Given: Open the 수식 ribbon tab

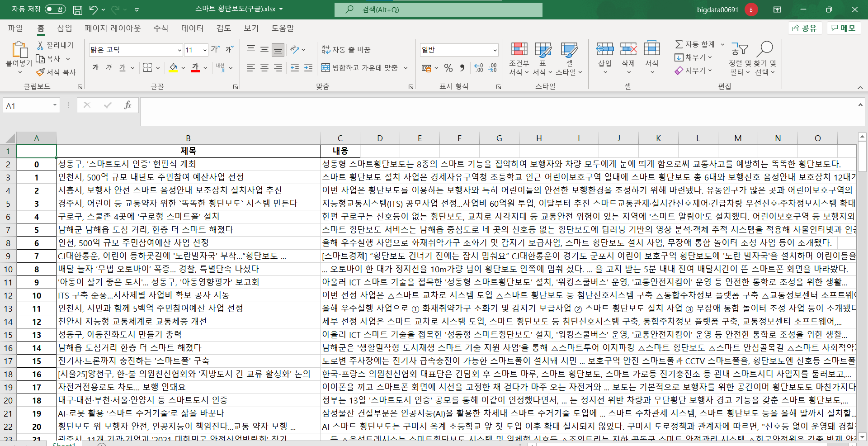Looking at the screenshot, I should pyautogui.click(x=160, y=28).
